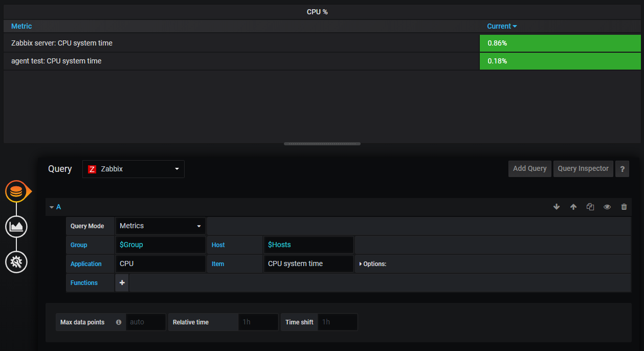Move query A up with arrow icon
The width and height of the screenshot is (644, 351).
[573, 207]
